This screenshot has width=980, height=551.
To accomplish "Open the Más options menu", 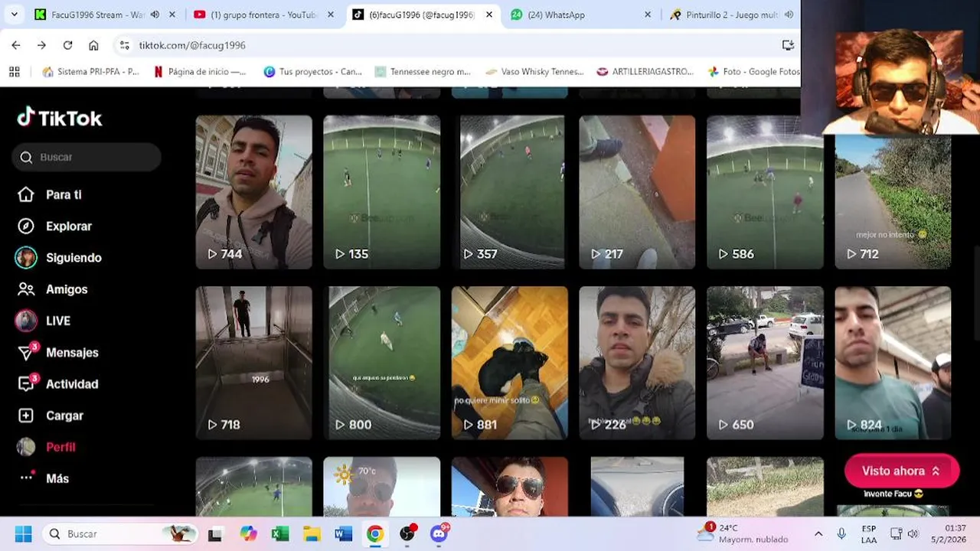I will click(44, 478).
